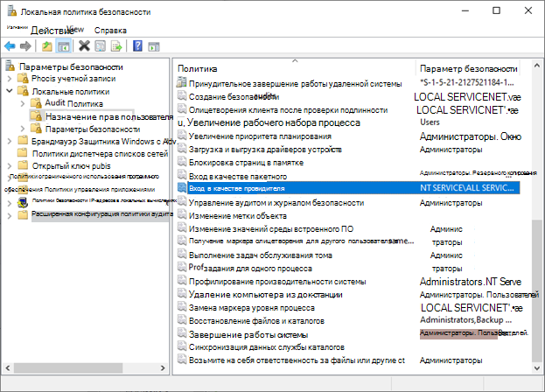Expand the Открытый ключ pubis node
545x392 pixels.
coord(10,165)
